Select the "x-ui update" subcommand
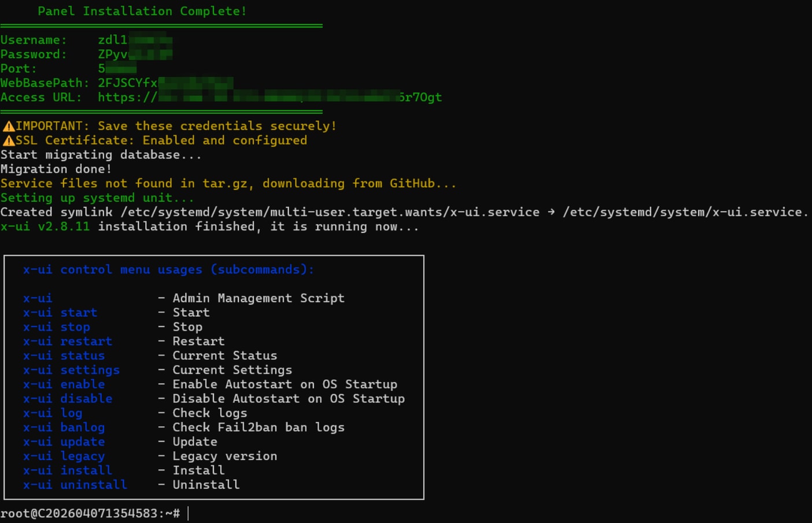The image size is (812, 523). (64, 442)
